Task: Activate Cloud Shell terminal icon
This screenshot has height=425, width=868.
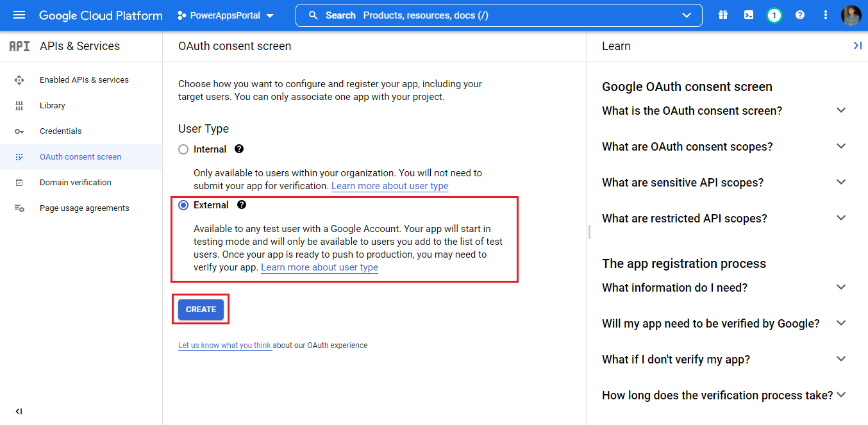Action: pos(749,15)
